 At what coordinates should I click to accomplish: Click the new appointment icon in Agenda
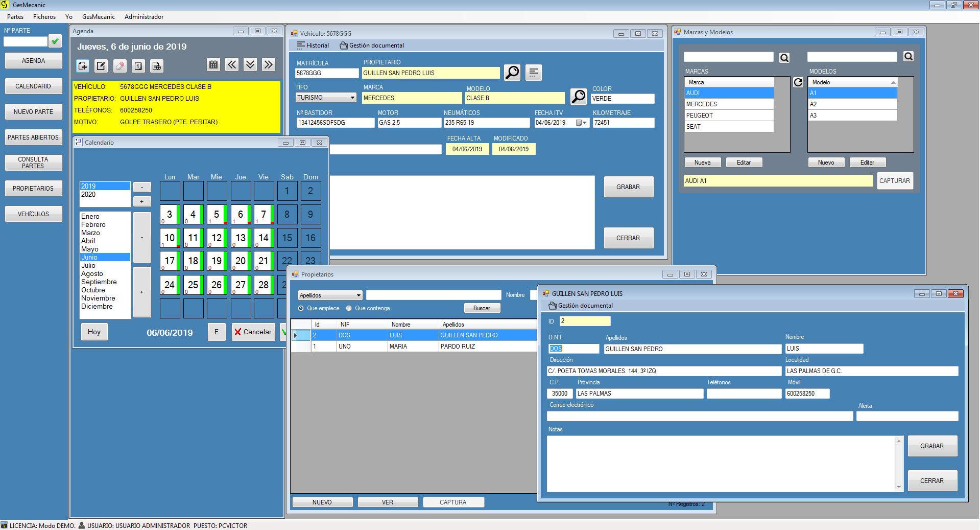coord(83,66)
